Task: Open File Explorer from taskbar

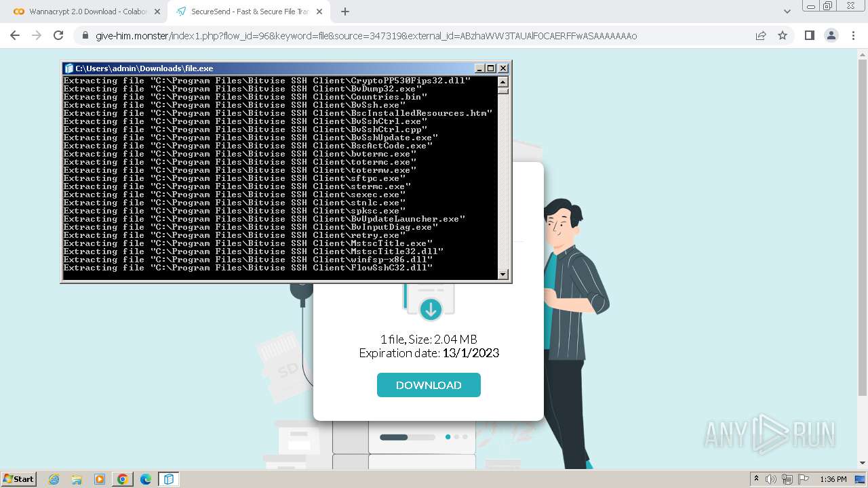Action: 77,479
